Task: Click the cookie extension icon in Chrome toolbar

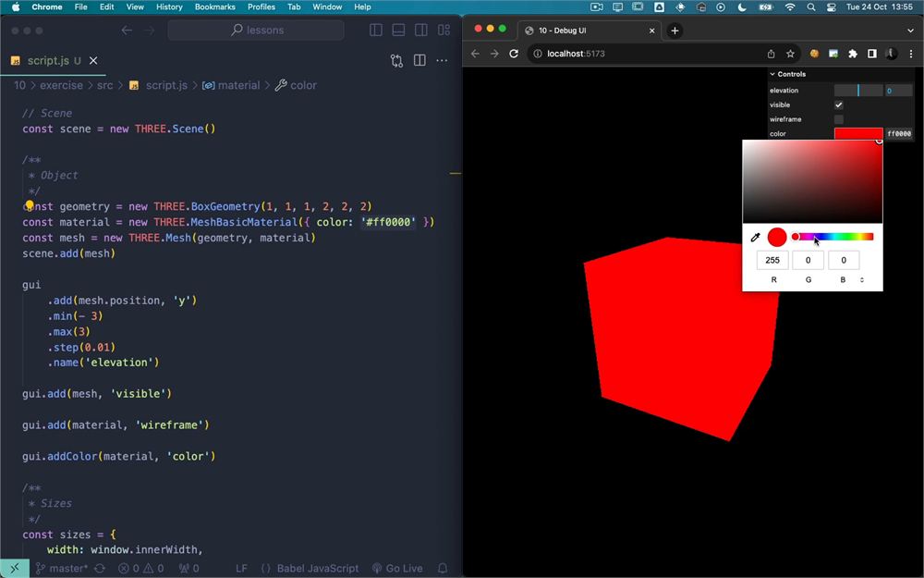Action: click(x=814, y=54)
